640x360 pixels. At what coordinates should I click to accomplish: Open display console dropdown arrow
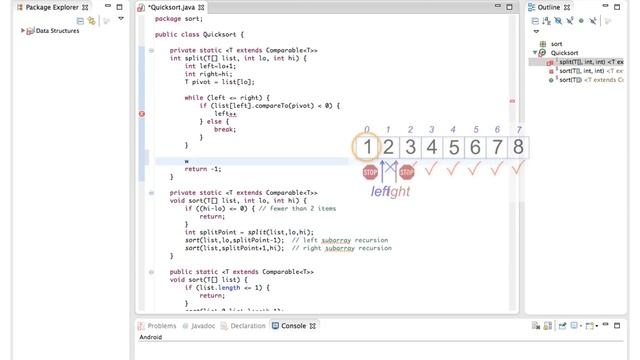pos(580,326)
